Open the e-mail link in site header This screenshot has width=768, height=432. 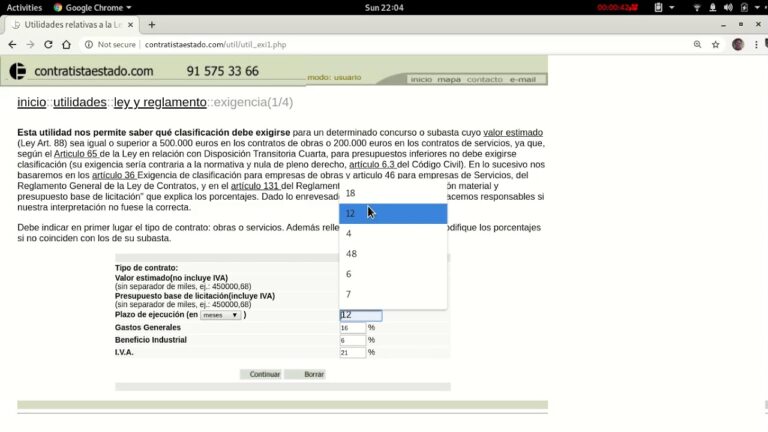click(523, 79)
